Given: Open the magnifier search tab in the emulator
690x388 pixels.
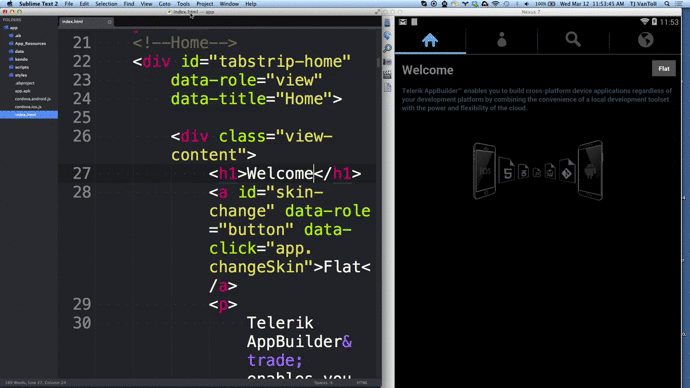Looking at the screenshot, I should (x=573, y=40).
